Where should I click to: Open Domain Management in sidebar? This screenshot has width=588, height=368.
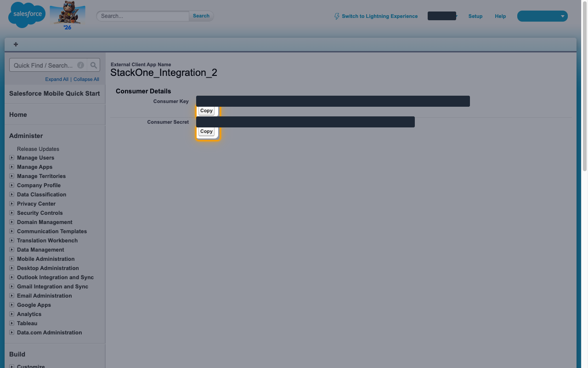45,222
